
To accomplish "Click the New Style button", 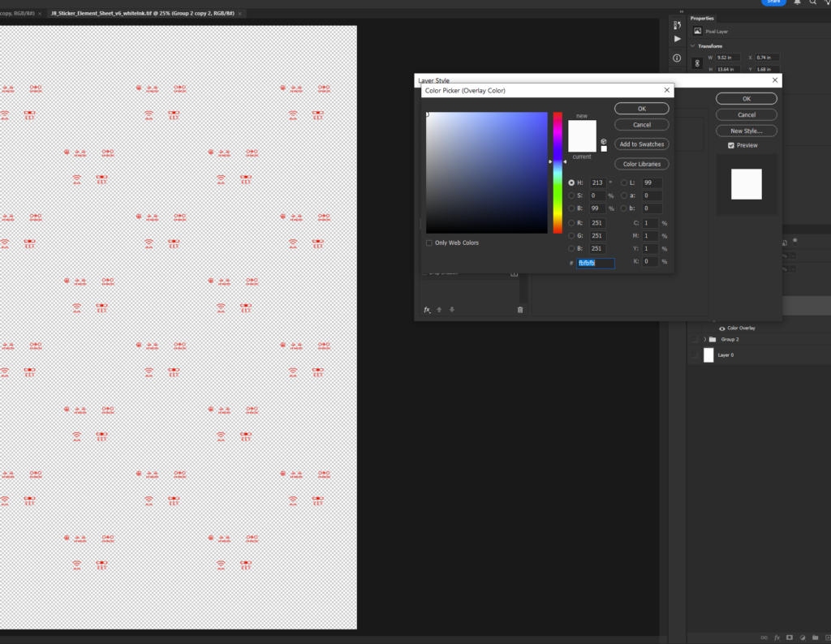I will click(x=746, y=130).
